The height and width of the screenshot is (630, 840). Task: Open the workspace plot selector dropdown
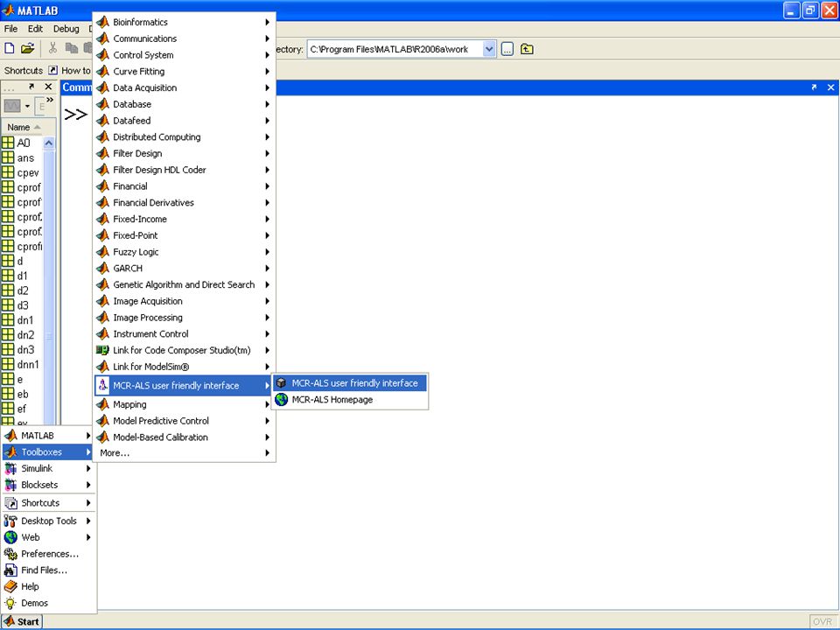27,106
